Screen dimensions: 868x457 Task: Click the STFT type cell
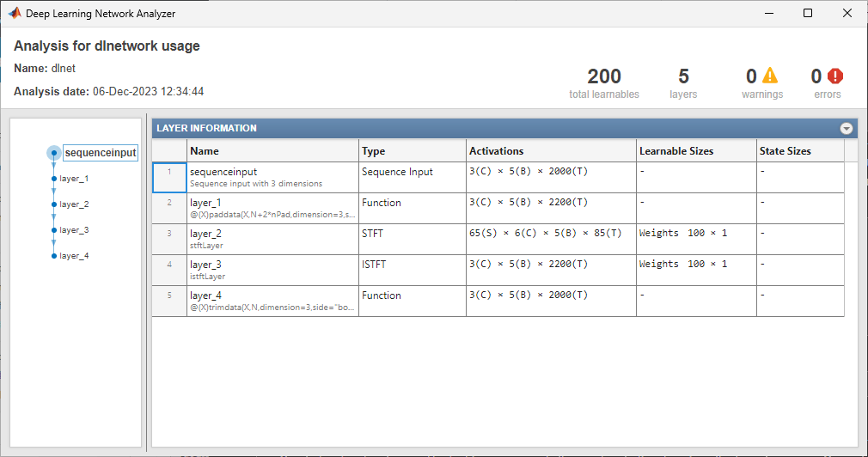(x=413, y=239)
